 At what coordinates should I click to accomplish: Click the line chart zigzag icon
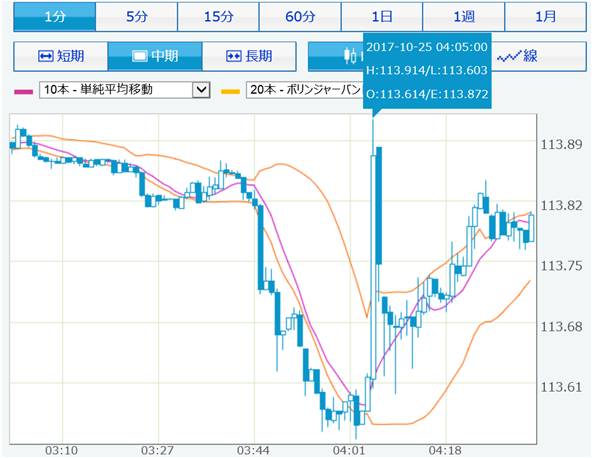point(509,57)
